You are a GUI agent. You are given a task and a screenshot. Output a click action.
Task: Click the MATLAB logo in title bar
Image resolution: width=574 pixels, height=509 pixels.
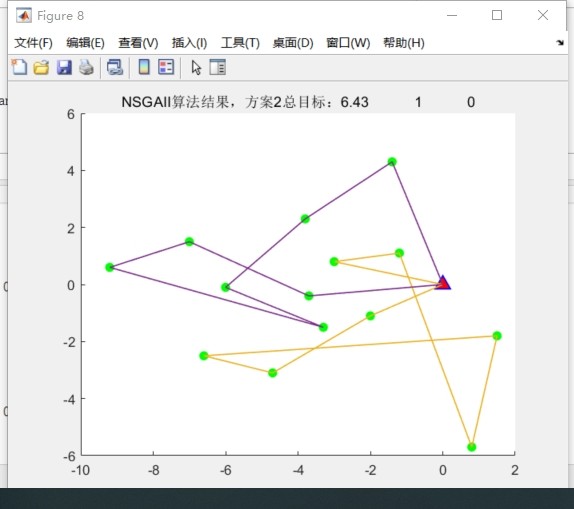point(24,16)
